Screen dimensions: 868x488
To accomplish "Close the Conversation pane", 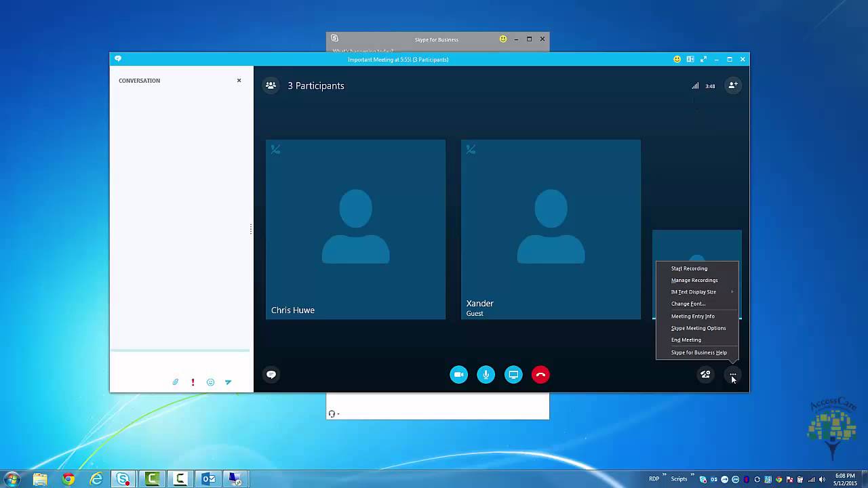I will 239,81.
